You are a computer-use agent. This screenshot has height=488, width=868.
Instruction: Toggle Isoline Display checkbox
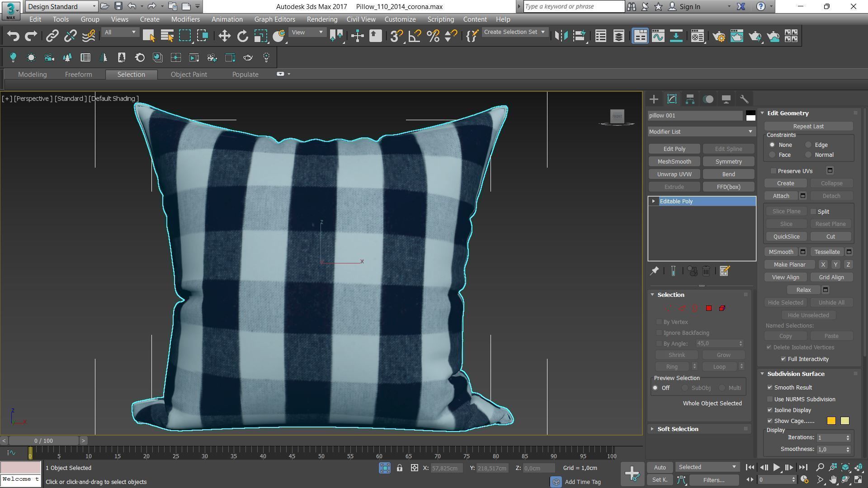[x=770, y=410]
